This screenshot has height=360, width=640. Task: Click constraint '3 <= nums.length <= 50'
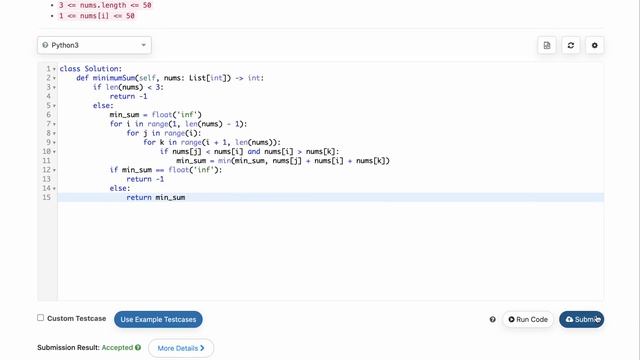[105, 5]
